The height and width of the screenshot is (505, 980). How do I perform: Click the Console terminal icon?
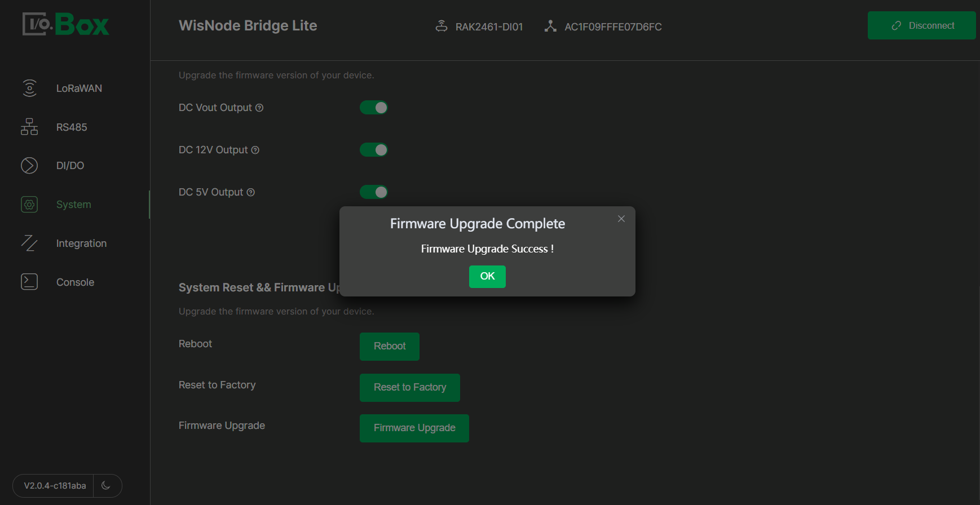(x=29, y=282)
